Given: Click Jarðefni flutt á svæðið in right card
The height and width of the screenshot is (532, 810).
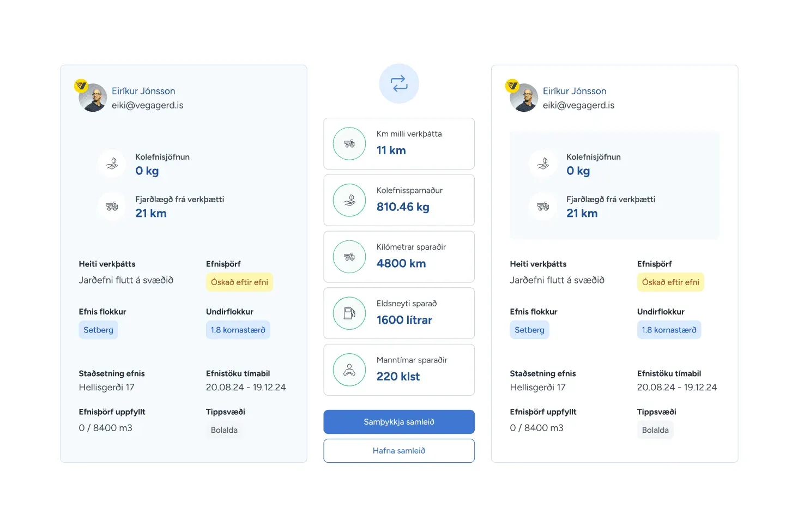Looking at the screenshot, I should pos(557,280).
